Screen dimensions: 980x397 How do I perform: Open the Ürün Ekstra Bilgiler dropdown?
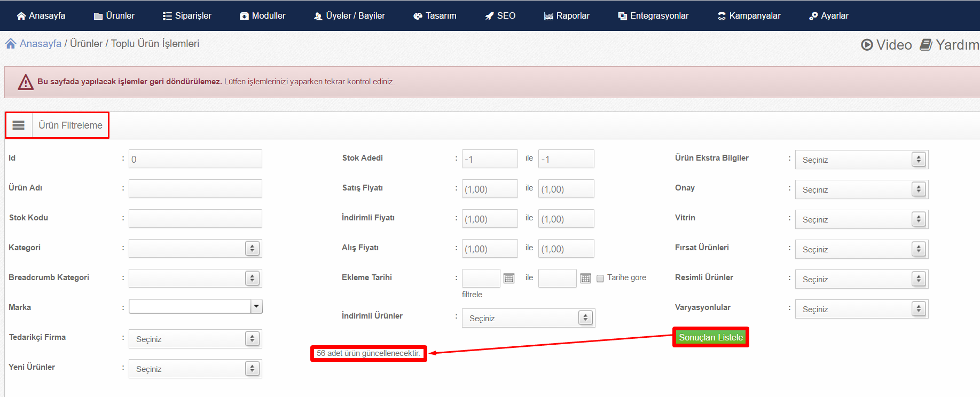point(862,160)
